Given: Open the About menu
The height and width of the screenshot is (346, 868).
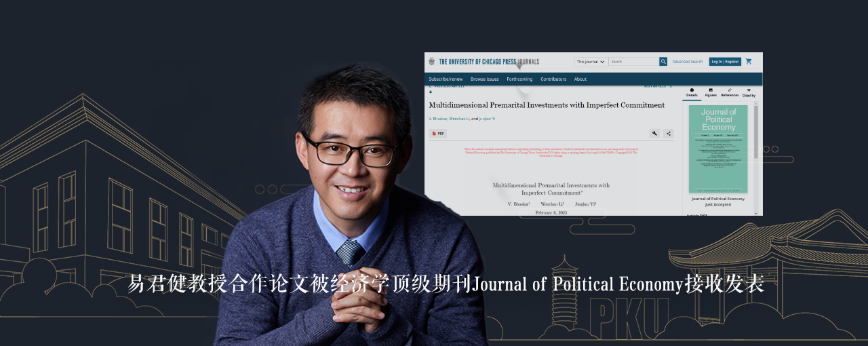Looking at the screenshot, I should pyautogui.click(x=580, y=79).
